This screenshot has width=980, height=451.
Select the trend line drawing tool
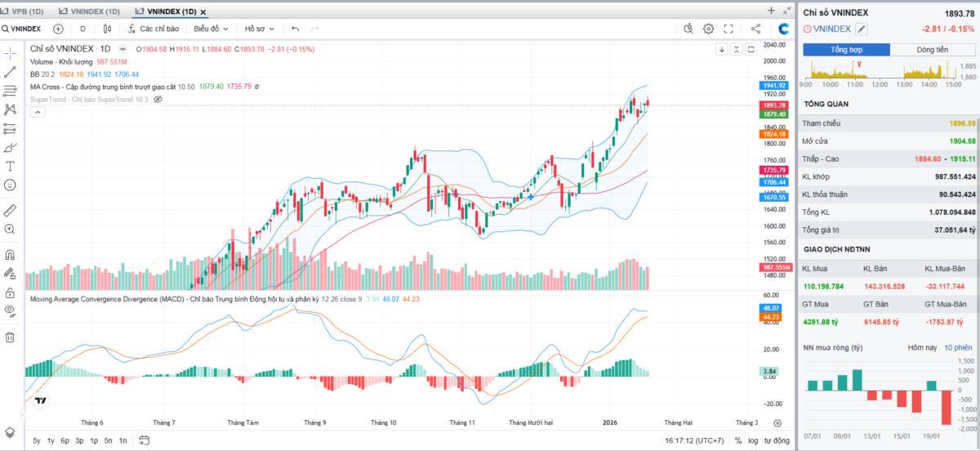[10, 72]
